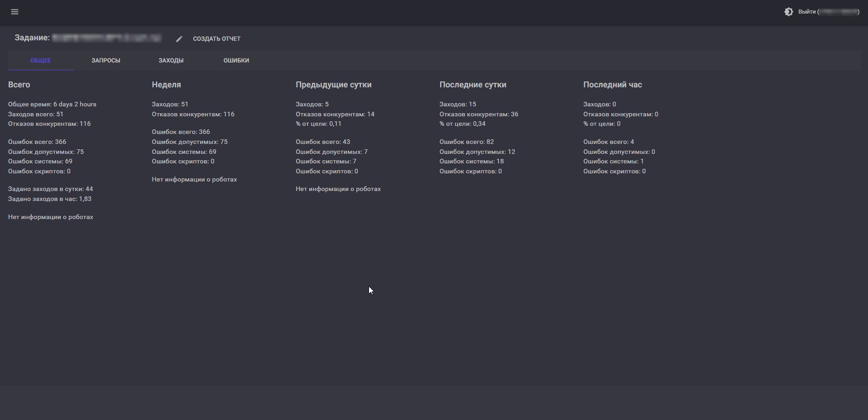This screenshot has width=868, height=420.
Task: Click 'Ошибок всего: 82' line
Action: pos(466,142)
